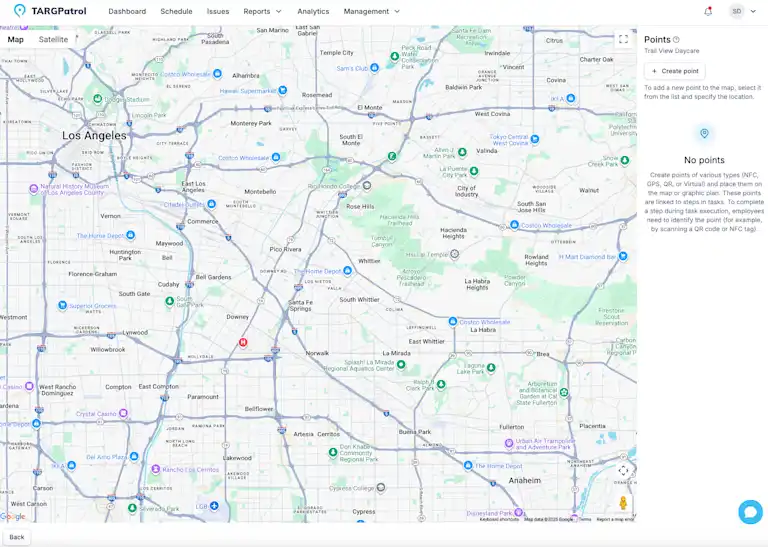The width and height of the screenshot is (768, 547).
Task: Expand the Reports dropdown menu
Action: point(263,11)
